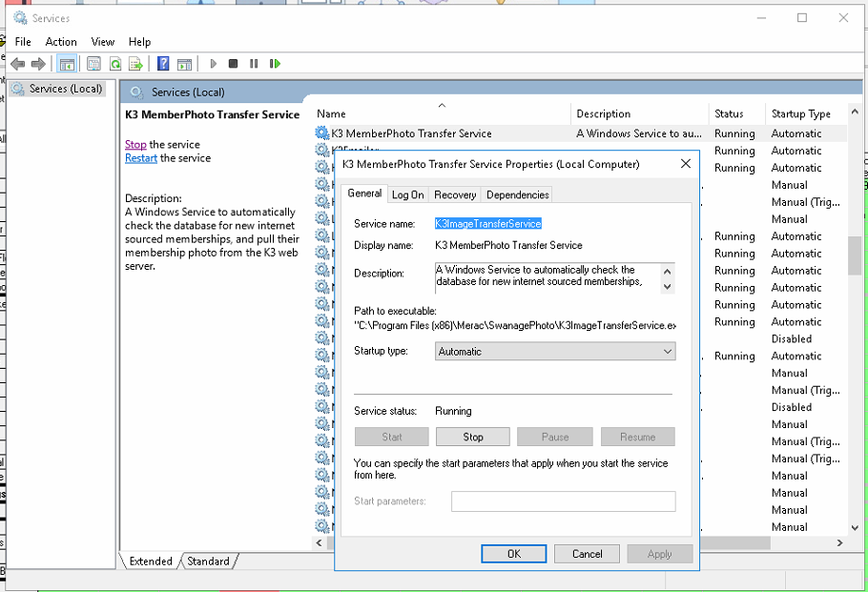Click the Cancel button

[x=587, y=554]
